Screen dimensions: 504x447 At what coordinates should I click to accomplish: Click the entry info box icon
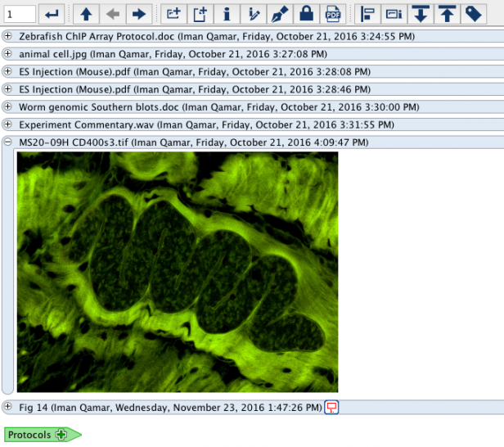tap(394, 14)
